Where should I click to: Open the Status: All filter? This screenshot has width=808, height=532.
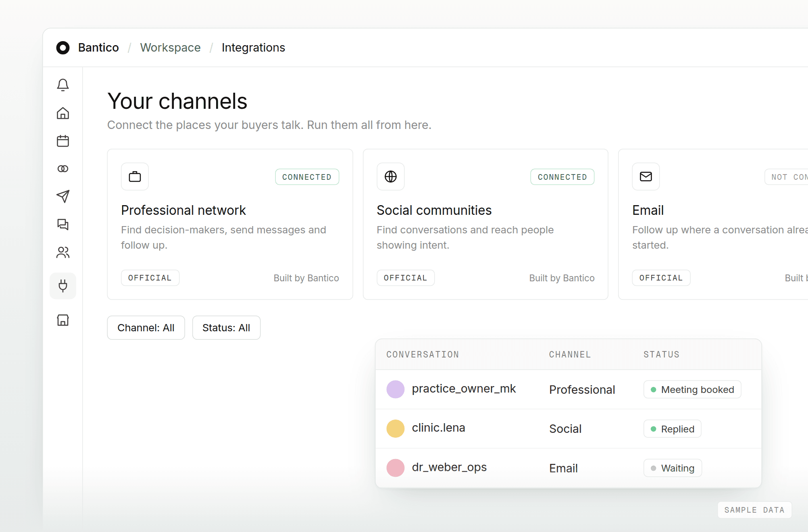pos(226,328)
